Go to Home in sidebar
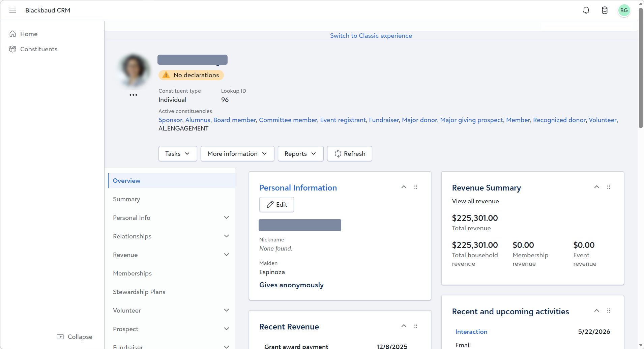The width and height of the screenshot is (644, 349). click(x=29, y=34)
